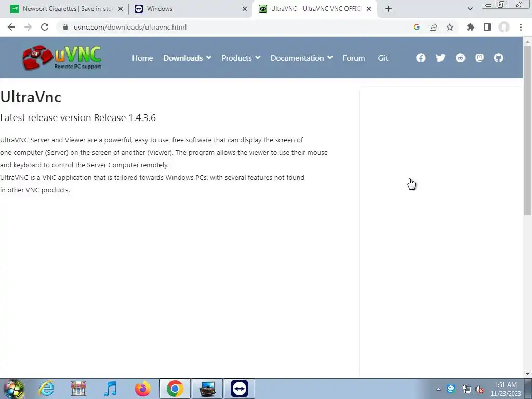
Task: Go to the Home page link
Action: [142, 58]
